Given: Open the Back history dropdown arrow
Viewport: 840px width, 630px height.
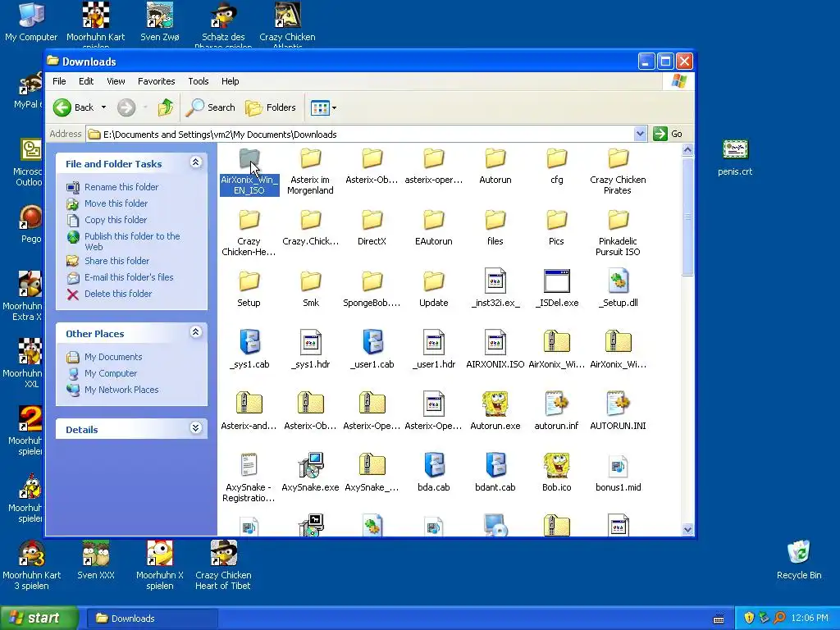Looking at the screenshot, I should pos(103,107).
